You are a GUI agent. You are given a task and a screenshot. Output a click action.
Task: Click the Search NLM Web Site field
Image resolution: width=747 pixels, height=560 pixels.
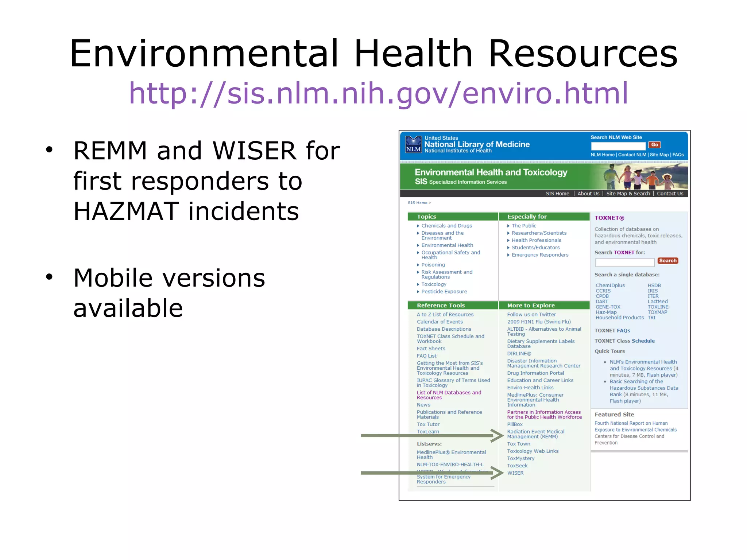618,146
